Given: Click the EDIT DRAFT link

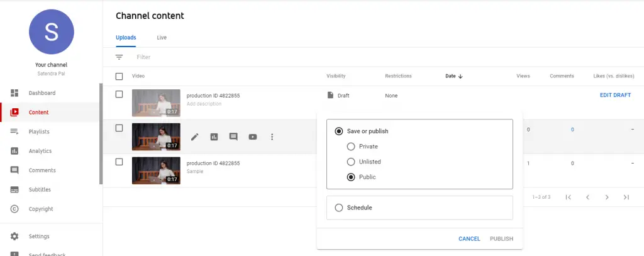Looking at the screenshot, I should click(615, 96).
